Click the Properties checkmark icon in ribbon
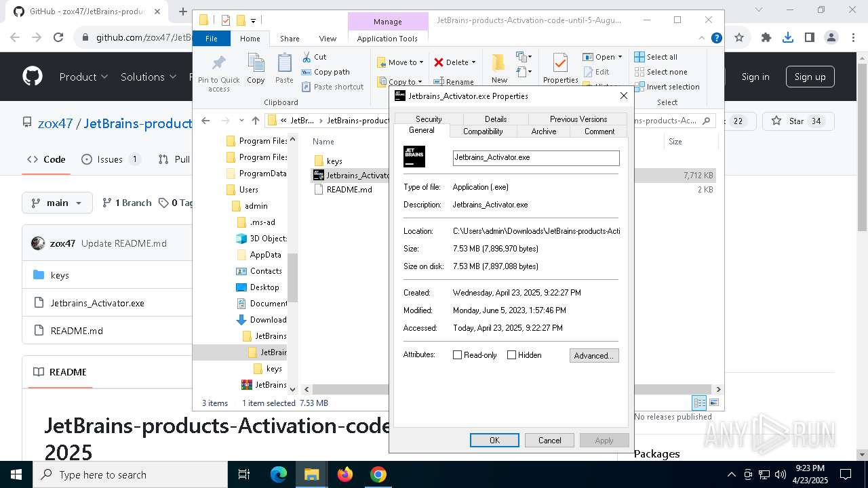The width and height of the screenshot is (868, 488). [x=560, y=64]
